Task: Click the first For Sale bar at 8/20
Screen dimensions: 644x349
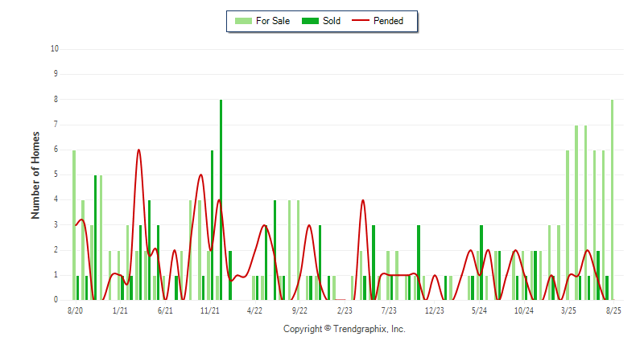Action: pos(74,224)
